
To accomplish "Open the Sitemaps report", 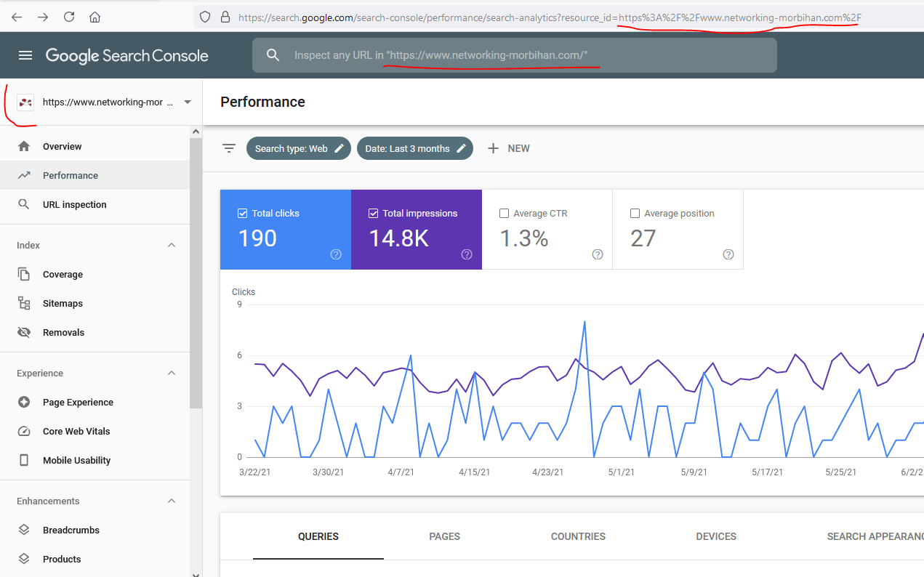I will tap(95, 303).
